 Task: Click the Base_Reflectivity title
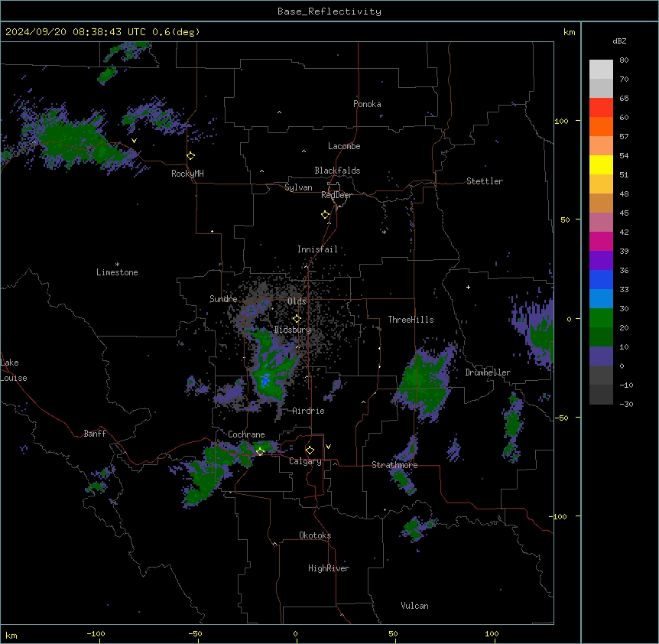[x=329, y=11]
